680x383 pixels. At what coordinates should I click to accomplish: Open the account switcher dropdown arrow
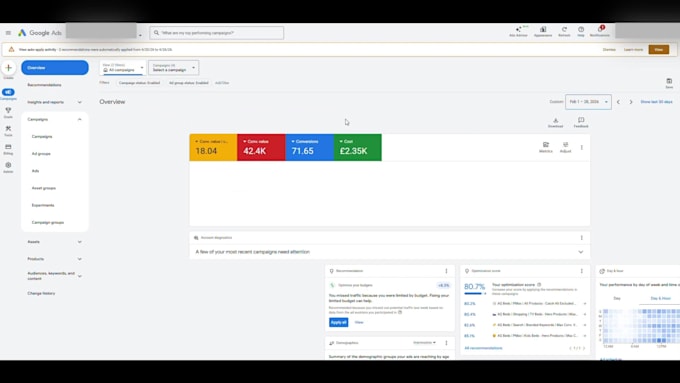coord(140,35)
